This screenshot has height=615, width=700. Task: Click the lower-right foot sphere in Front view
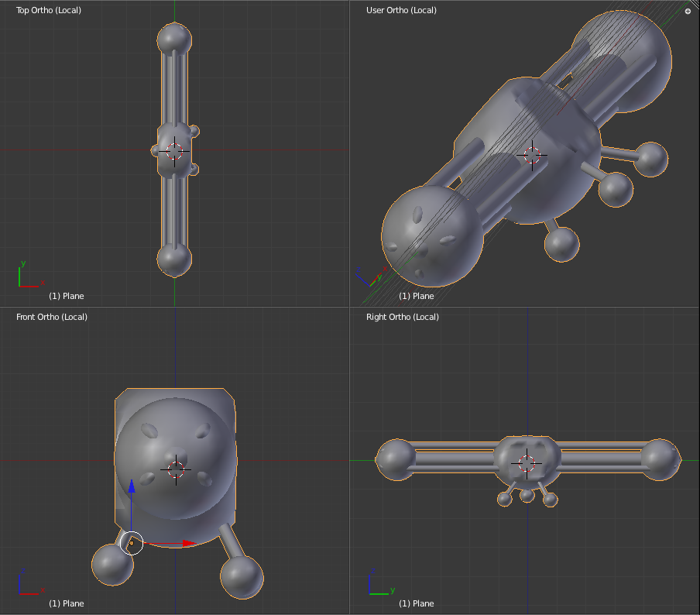pyautogui.click(x=242, y=576)
